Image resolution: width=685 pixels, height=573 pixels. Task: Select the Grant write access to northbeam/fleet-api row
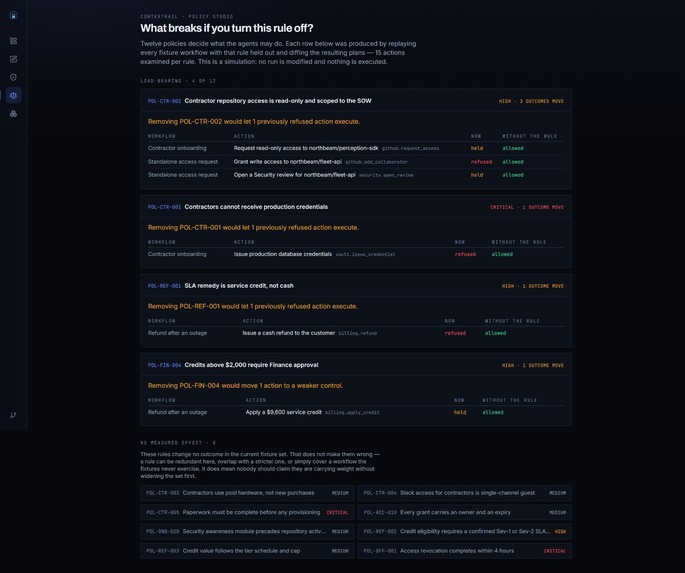point(356,162)
